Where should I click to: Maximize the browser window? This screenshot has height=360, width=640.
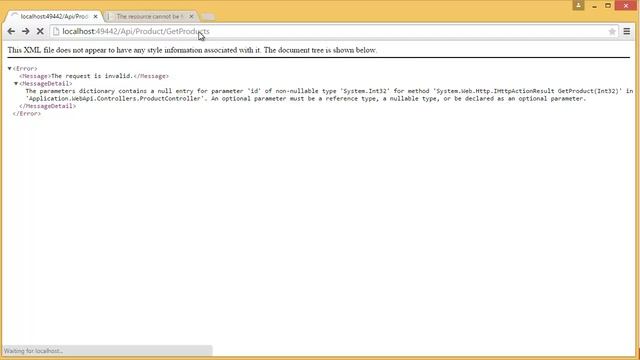pyautogui.click(x=608, y=6)
